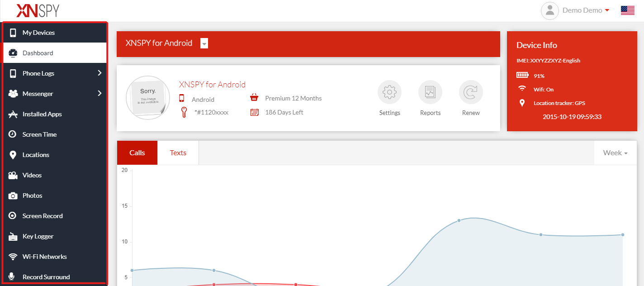Screen dimensions: 644x286
Task: Open the user avatar icon
Action: tap(550, 10)
